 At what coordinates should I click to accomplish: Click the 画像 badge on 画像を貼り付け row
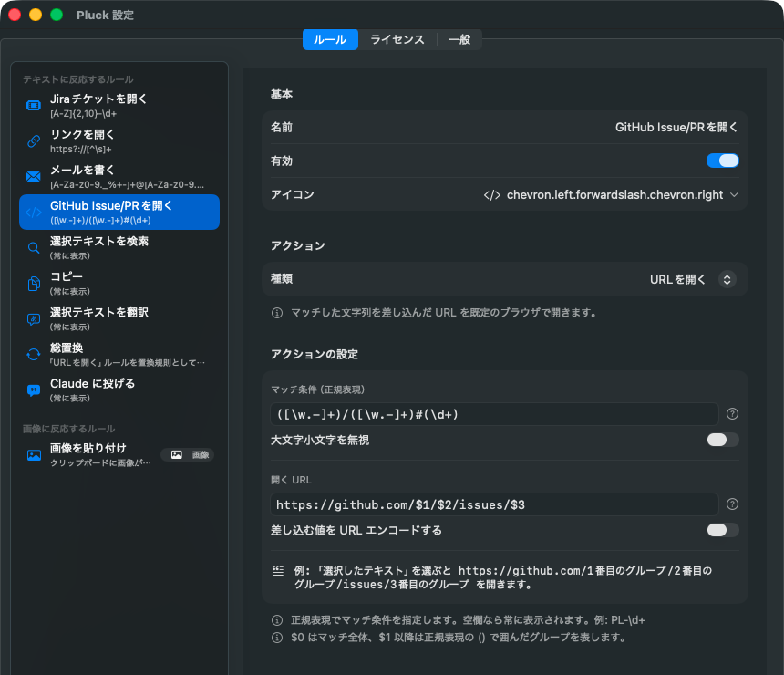click(x=188, y=455)
